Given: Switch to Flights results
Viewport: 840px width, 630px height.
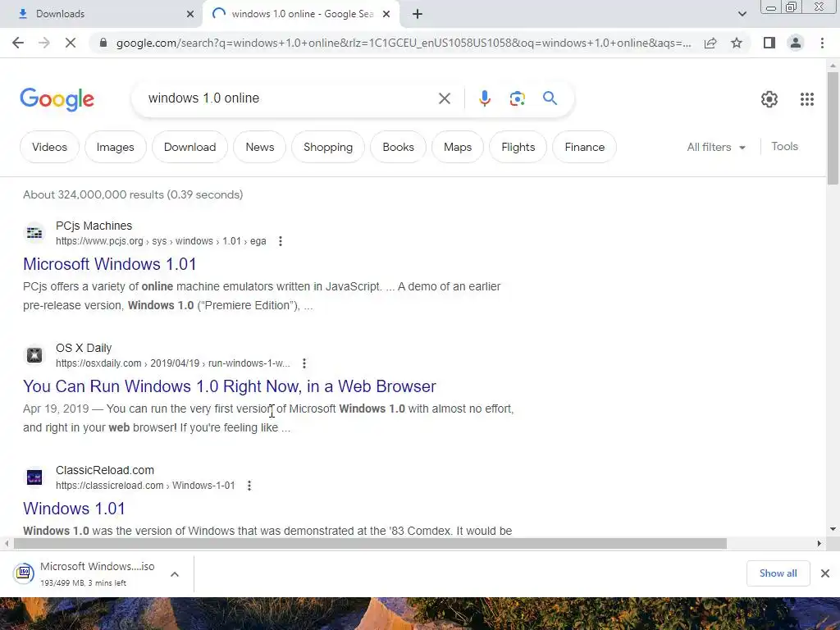Looking at the screenshot, I should point(518,147).
